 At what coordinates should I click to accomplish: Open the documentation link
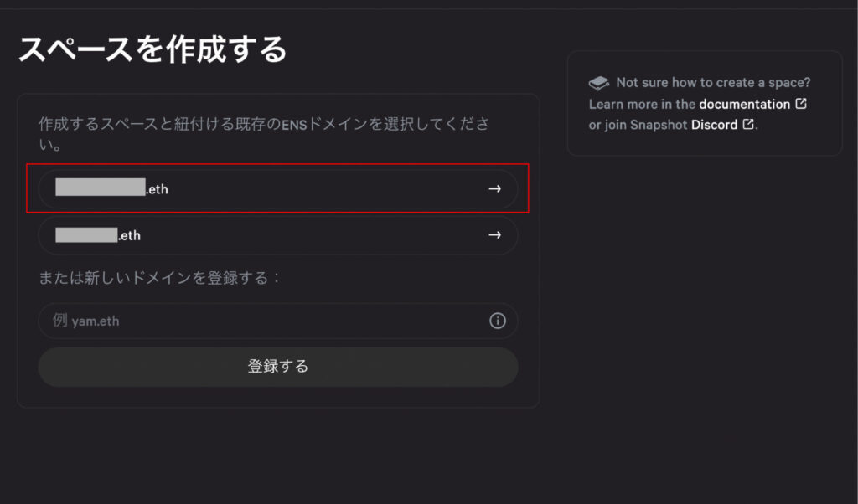[744, 104]
